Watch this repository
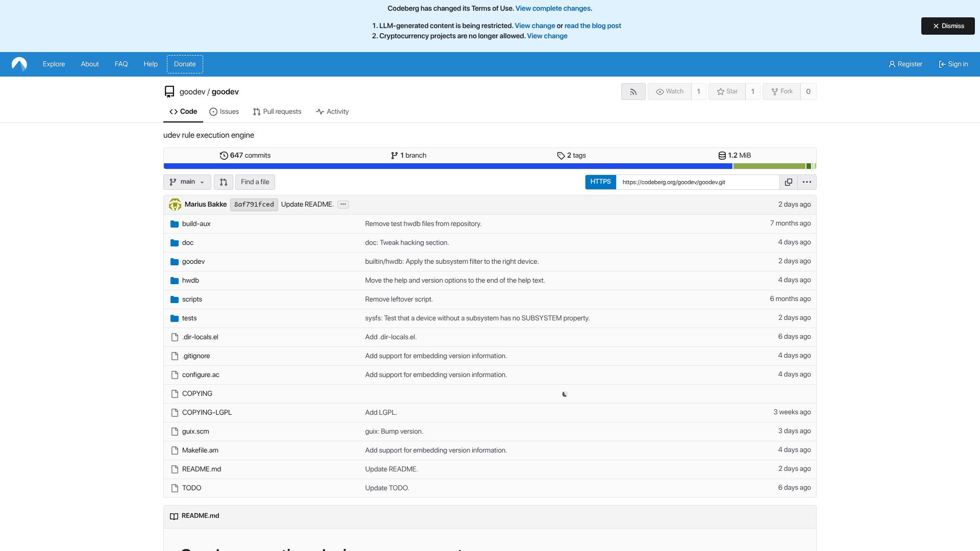This screenshot has height=551, width=980. tap(670, 92)
